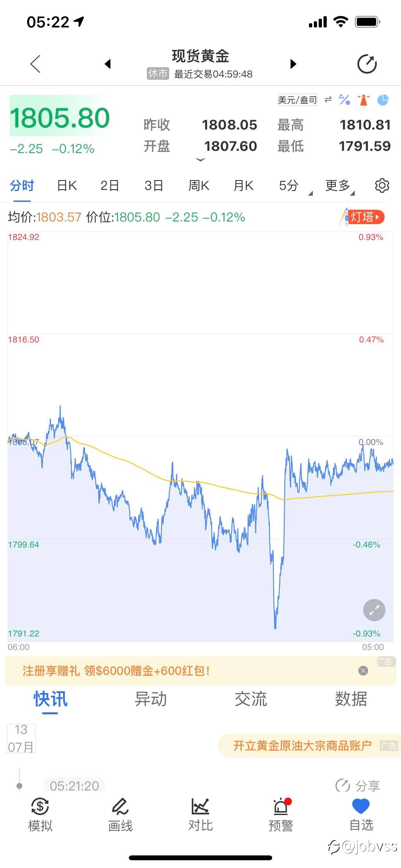Switch to the 日K tab
This screenshot has width=401, height=868.
coord(67,186)
